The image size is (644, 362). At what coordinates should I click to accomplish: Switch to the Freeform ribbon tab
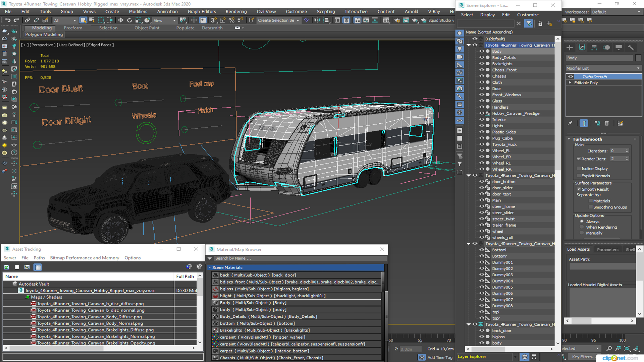coord(73,28)
